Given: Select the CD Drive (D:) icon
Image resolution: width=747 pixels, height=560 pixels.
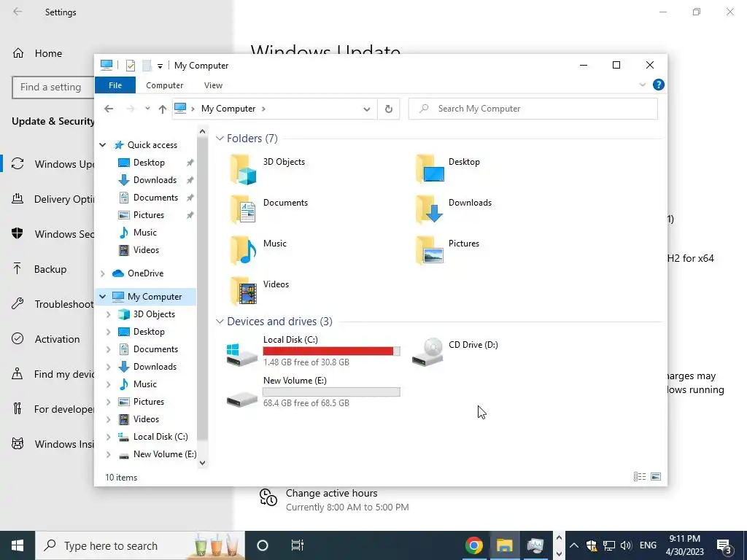Looking at the screenshot, I should tap(427, 352).
